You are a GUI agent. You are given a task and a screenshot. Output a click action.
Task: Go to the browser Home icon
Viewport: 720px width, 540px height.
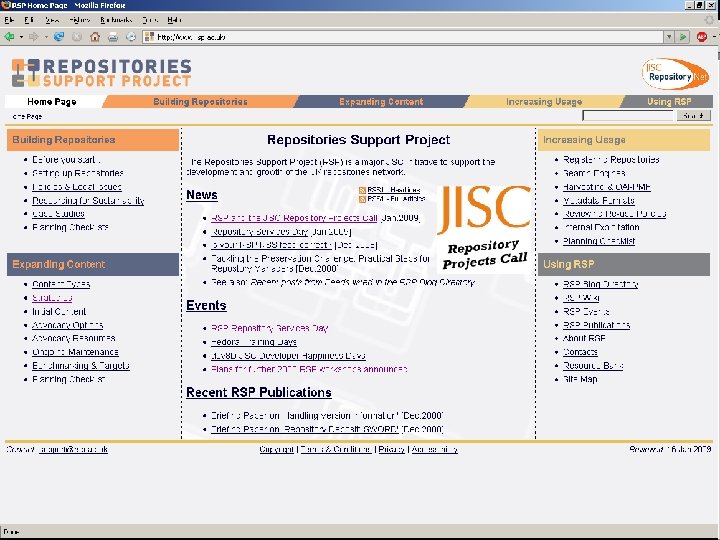pyautogui.click(x=95, y=37)
